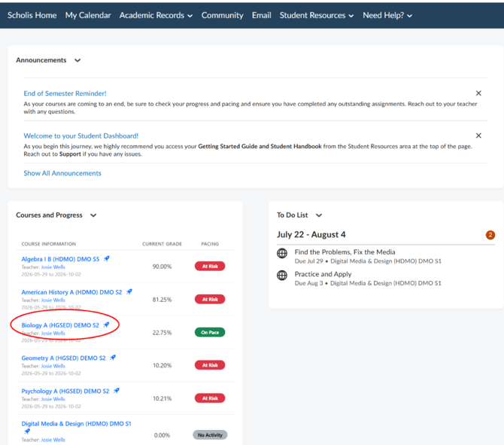The width and height of the screenshot is (504, 445).
Task: Click rocket icon beside Psychology A
Action: pyautogui.click(x=116, y=391)
